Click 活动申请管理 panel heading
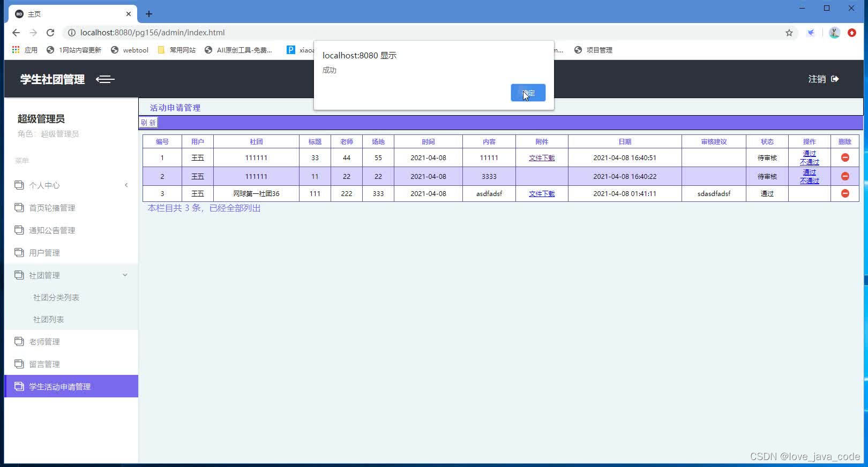The height and width of the screenshot is (467, 868). [175, 108]
